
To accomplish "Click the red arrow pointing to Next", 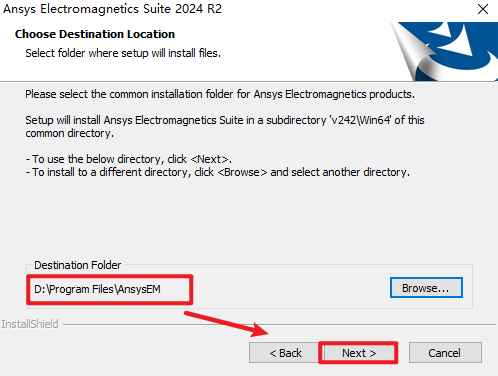I will (x=227, y=323).
